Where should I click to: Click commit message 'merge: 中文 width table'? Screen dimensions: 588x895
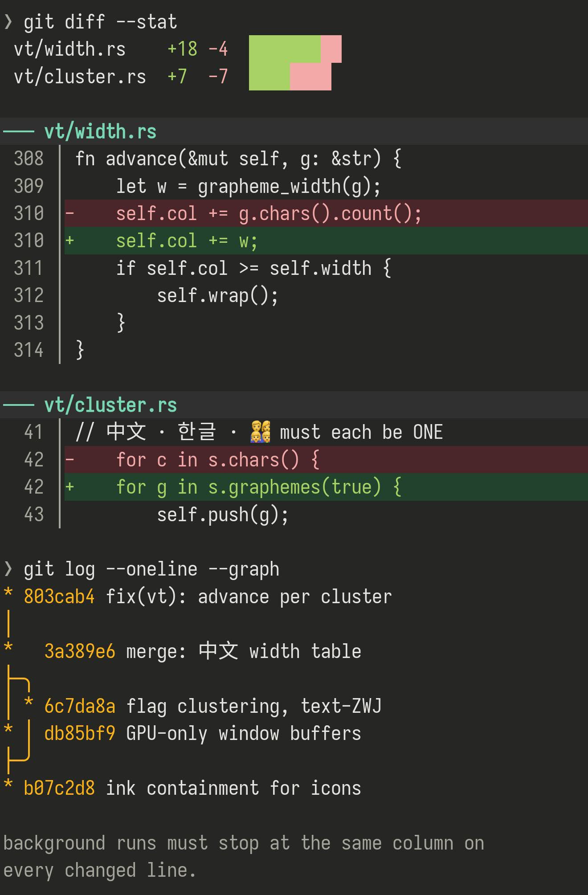pos(244,651)
